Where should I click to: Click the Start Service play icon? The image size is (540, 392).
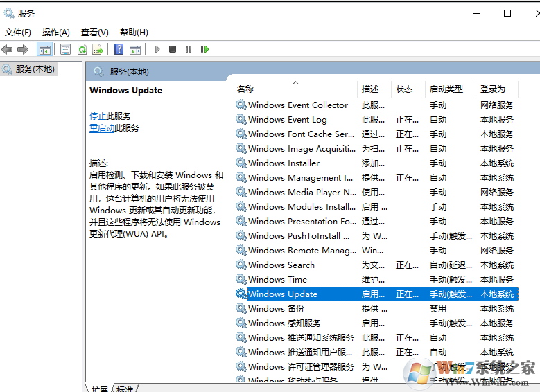click(x=157, y=49)
